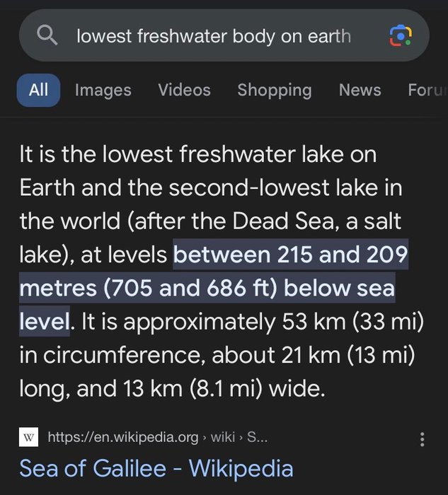Go to the News tab
This screenshot has height=495, width=448.
pyautogui.click(x=360, y=90)
